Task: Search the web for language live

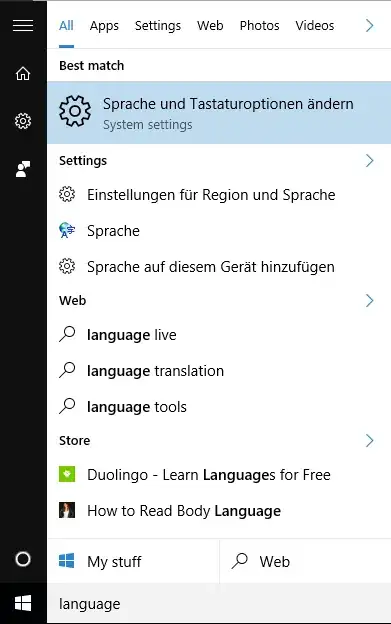Action: click(219, 334)
